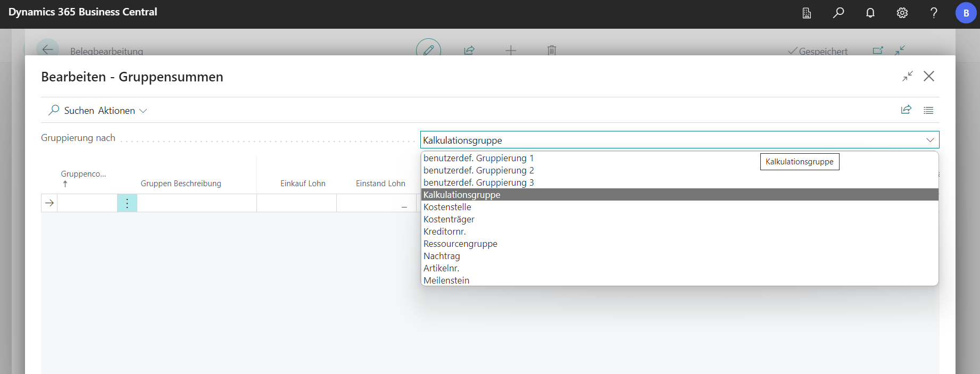Viewport: 980px width, 374px height.
Task: Close the Gruppensummen dialog
Action: [x=929, y=77]
